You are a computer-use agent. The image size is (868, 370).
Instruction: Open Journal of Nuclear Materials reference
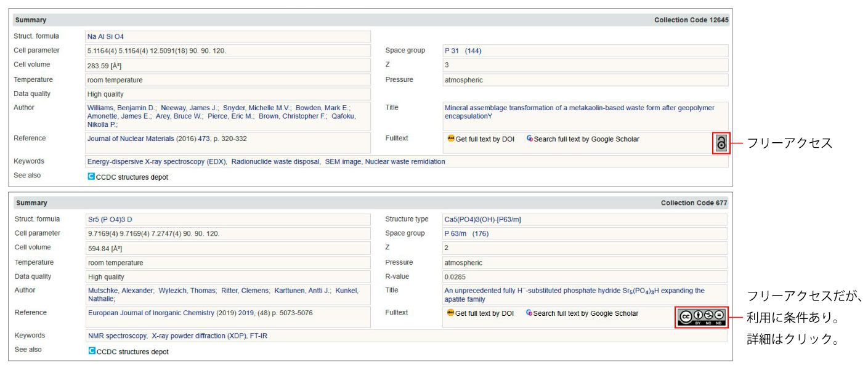[x=131, y=139]
